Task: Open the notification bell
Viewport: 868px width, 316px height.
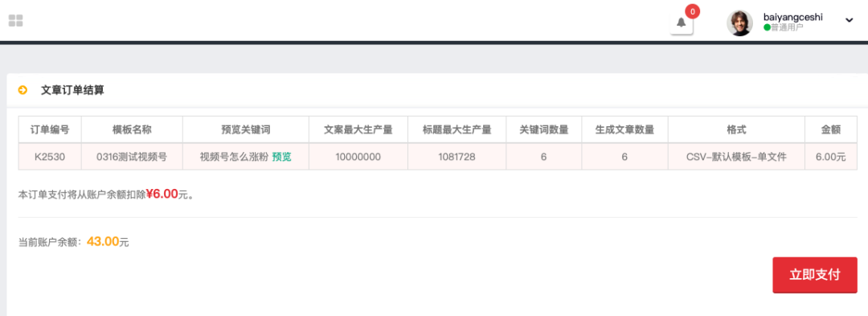Action: (x=682, y=23)
